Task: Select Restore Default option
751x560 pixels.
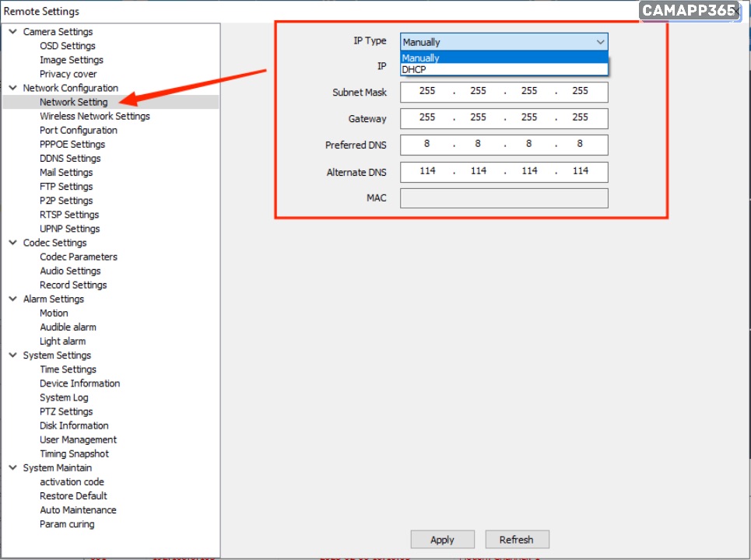Action: (73, 495)
